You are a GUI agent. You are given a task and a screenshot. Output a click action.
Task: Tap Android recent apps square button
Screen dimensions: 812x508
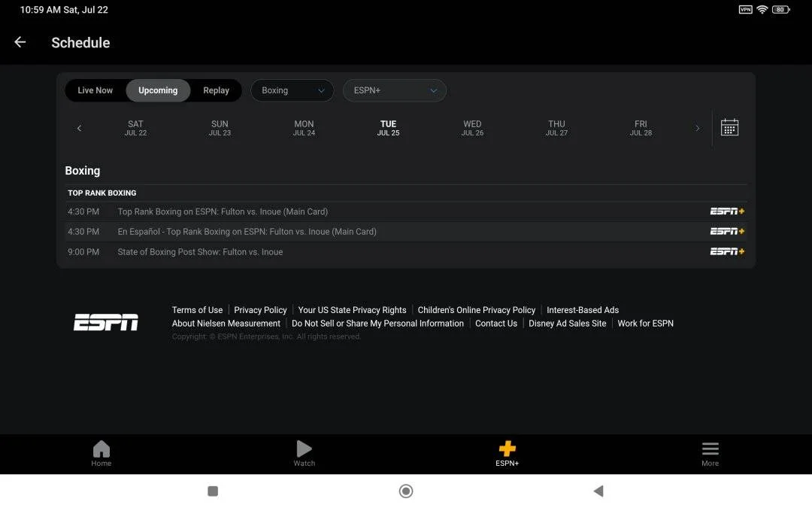tap(213, 491)
